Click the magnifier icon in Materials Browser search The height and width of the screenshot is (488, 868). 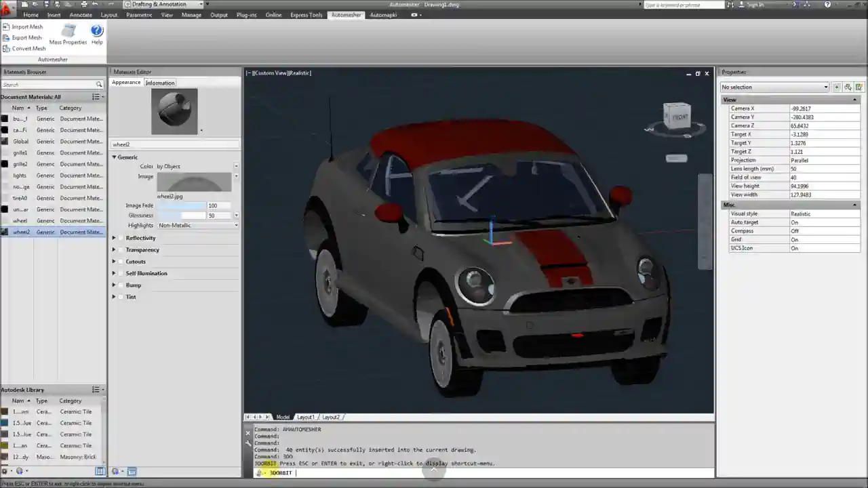98,84
